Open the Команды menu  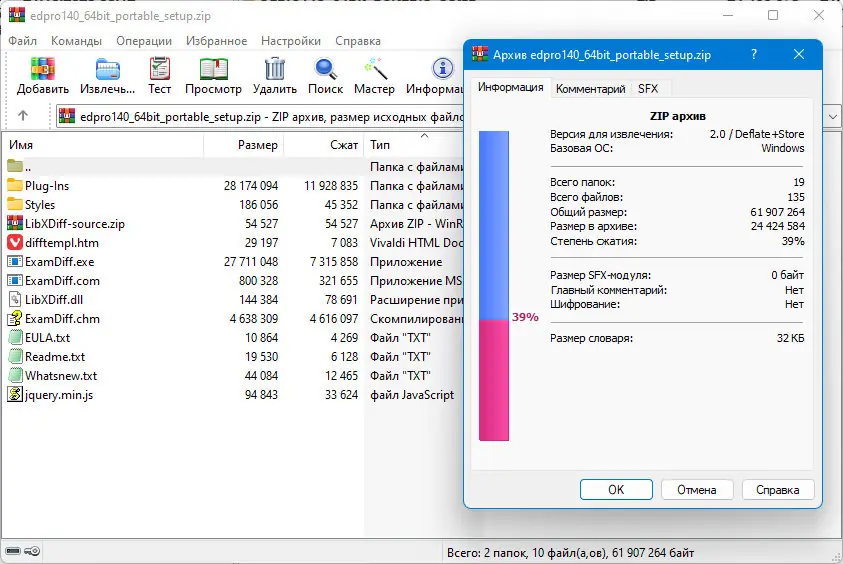[76, 41]
